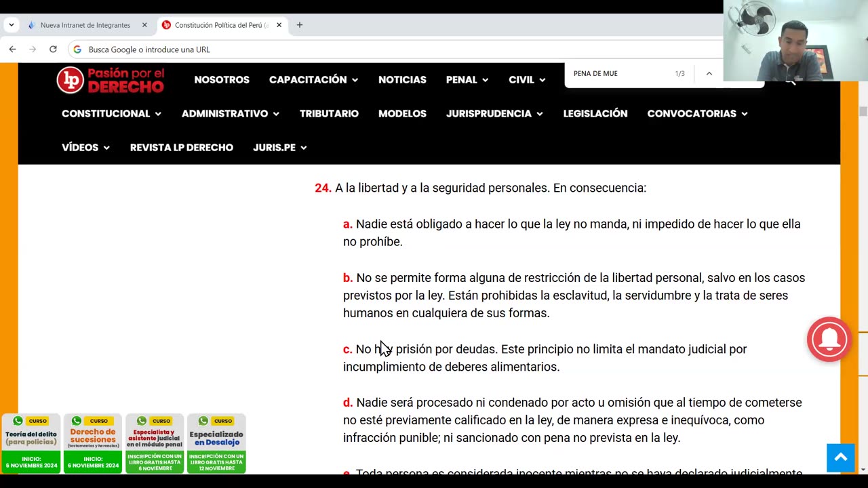
Task: Click paragraph d. 'Nadie será procesado'
Action: tap(572, 420)
